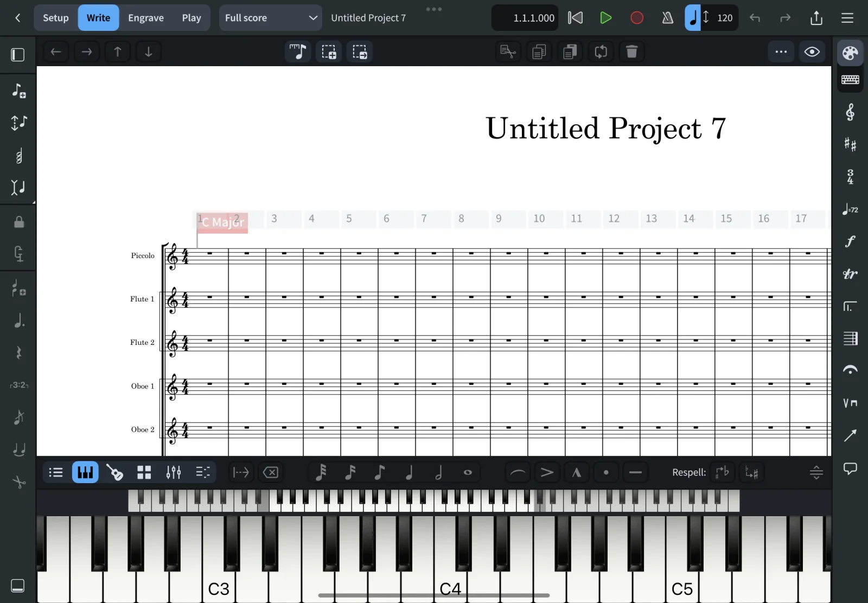868x603 pixels.
Task: Open the notations palette icon
Action: (850, 53)
